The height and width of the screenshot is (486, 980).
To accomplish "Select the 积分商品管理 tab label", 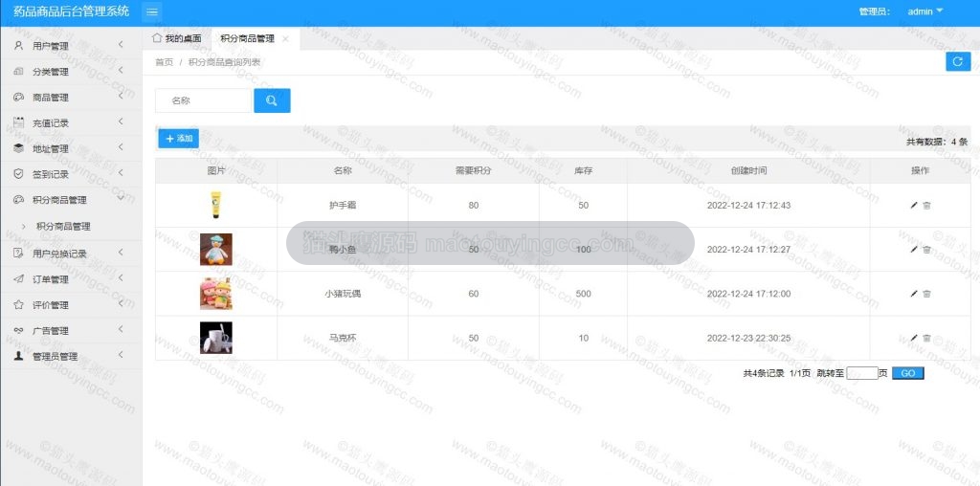I will pos(248,38).
